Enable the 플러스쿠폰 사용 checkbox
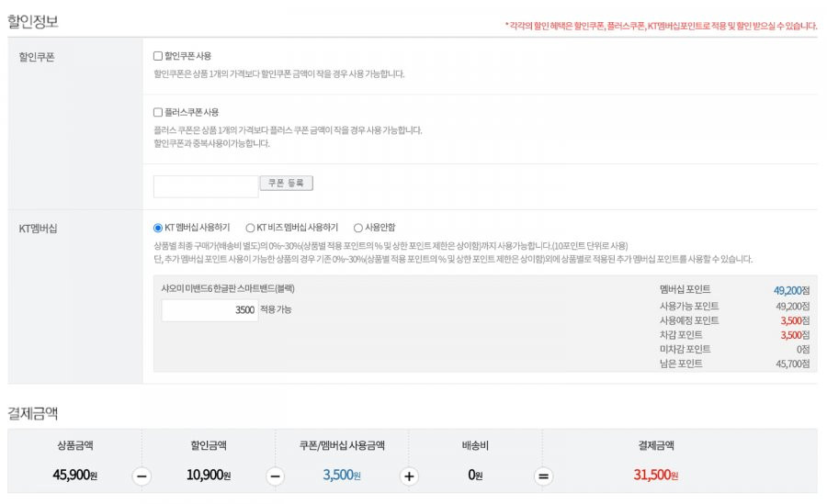Screen dimensions: 827x504 point(158,112)
